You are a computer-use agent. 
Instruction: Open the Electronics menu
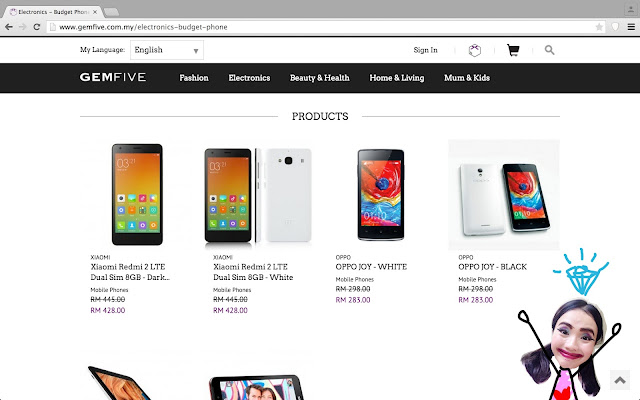[249, 78]
